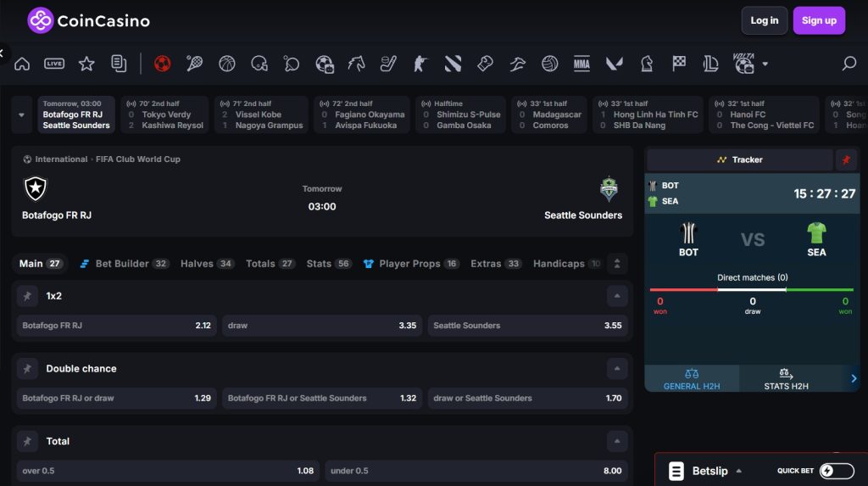Open Tokyo Verdy vs Kashiwa Reysol match
Screen dimensions: 868x486
tap(165, 115)
